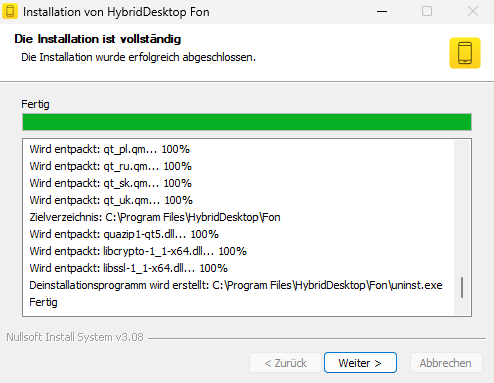The height and width of the screenshot is (383, 494).
Task: Click the Weiter button to continue
Action: point(360,362)
